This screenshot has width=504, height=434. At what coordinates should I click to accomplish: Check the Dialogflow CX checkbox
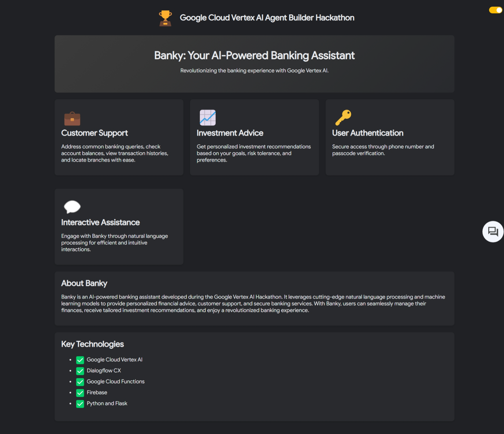(80, 371)
